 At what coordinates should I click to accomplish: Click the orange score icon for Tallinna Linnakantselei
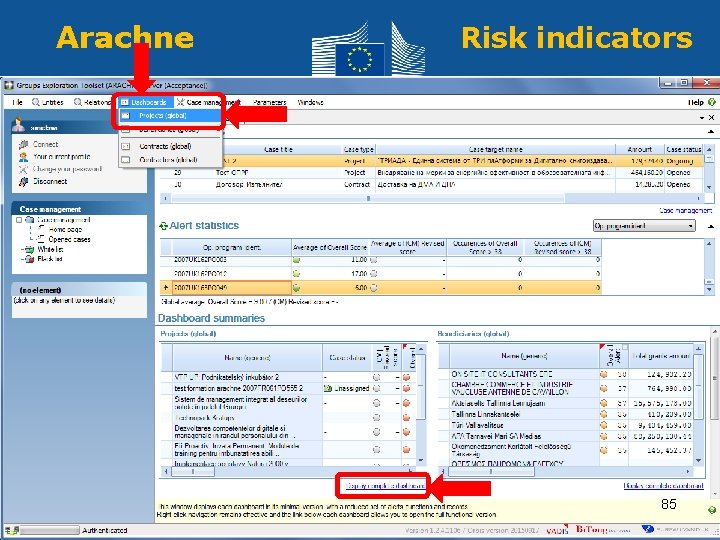604,414
